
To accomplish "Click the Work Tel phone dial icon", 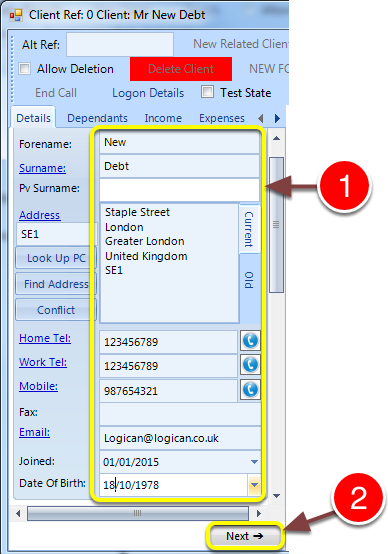I will tap(250, 365).
